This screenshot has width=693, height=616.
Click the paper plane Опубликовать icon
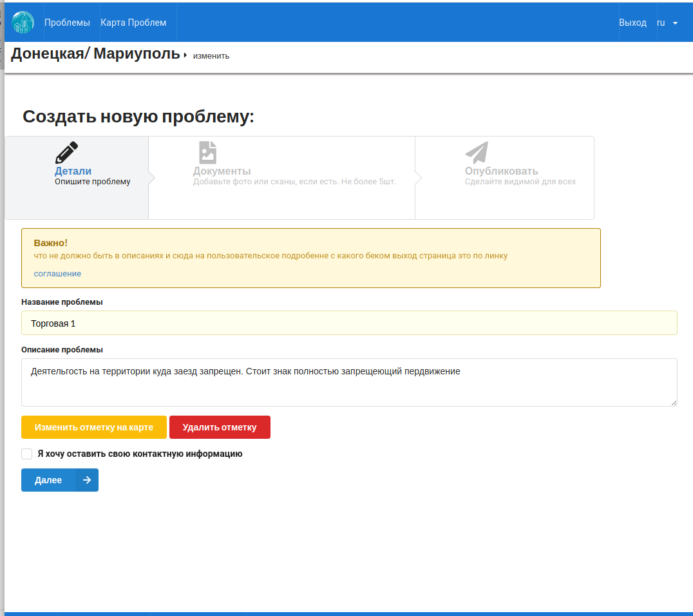[477, 153]
